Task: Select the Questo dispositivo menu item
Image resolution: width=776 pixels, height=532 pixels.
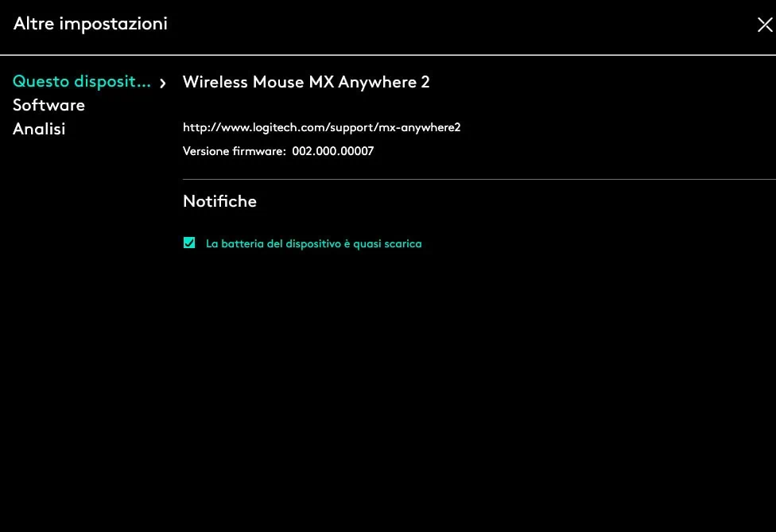Action: (x=82, y=82)
